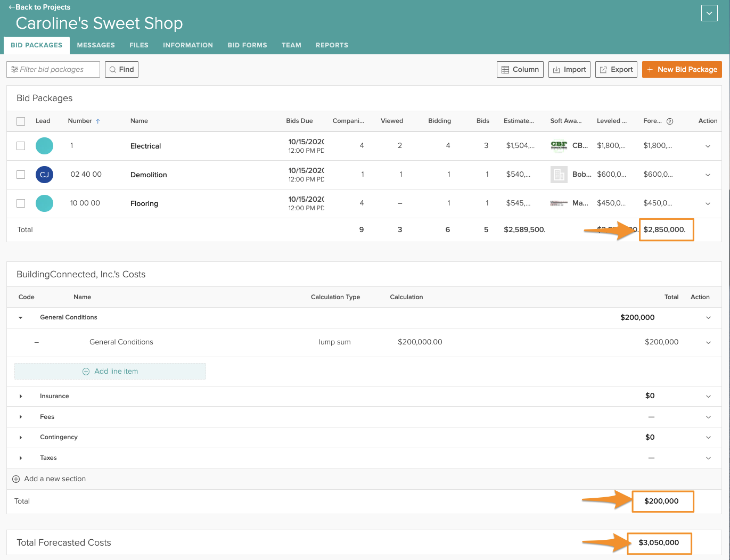
Task: Check the Demolition bid package checkbox
Action: (x=21, y=175)
